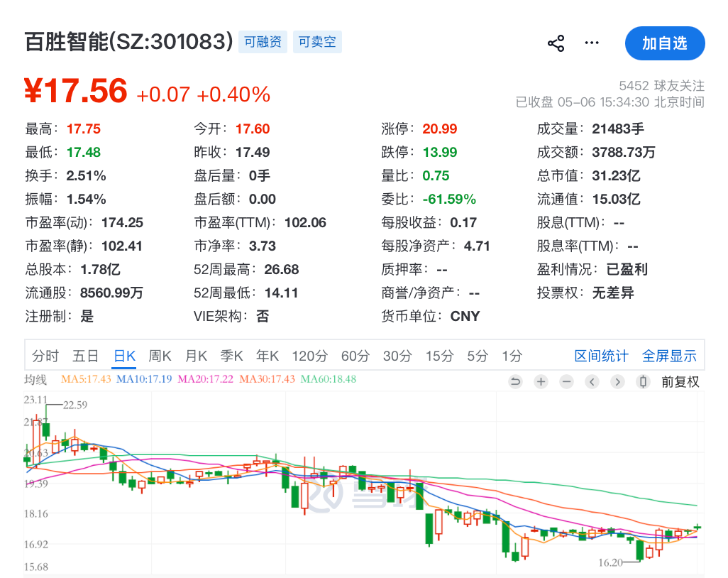Click the 今开 value 17.60
The width and height of the screenshot is (728, 578).
(x=253, y=129)
